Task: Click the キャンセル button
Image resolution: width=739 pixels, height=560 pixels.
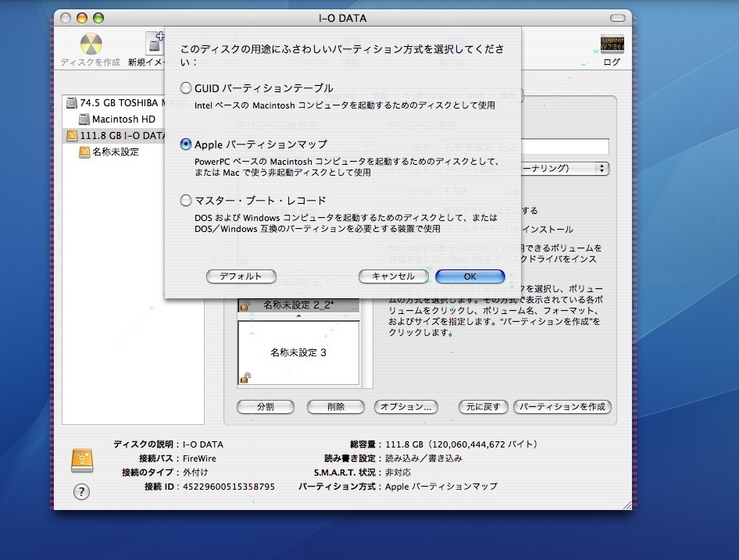Action: click(393, 276)
